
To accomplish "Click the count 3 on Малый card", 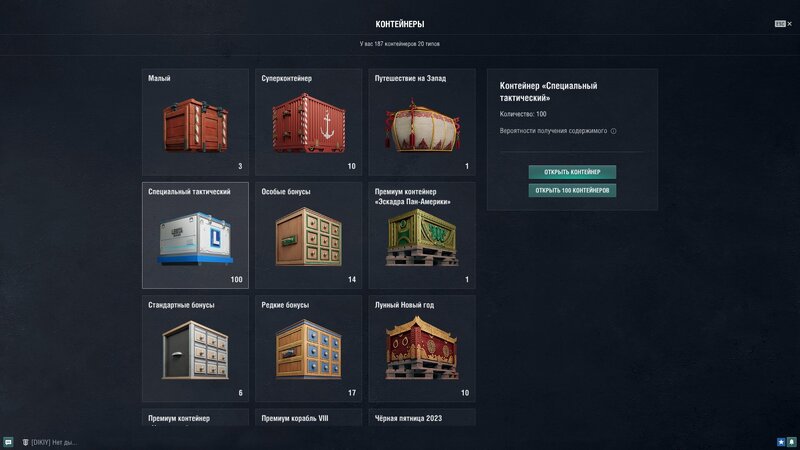I will 240,166.
